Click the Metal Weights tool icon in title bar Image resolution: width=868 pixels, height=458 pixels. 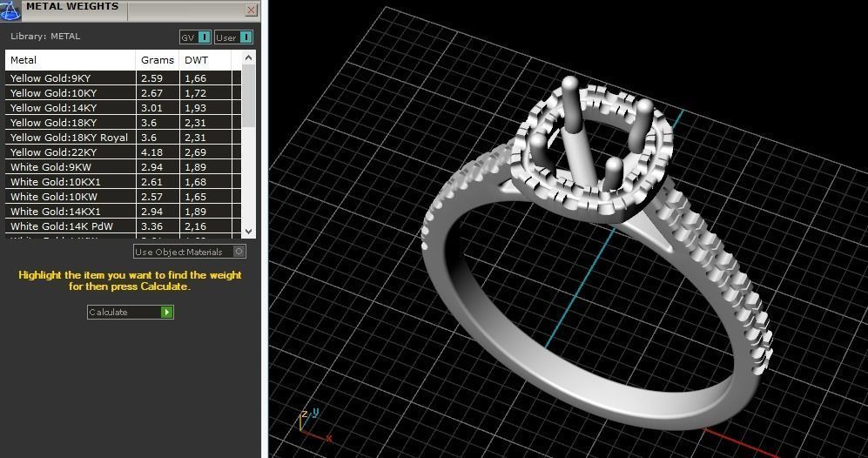coord(10,10)
